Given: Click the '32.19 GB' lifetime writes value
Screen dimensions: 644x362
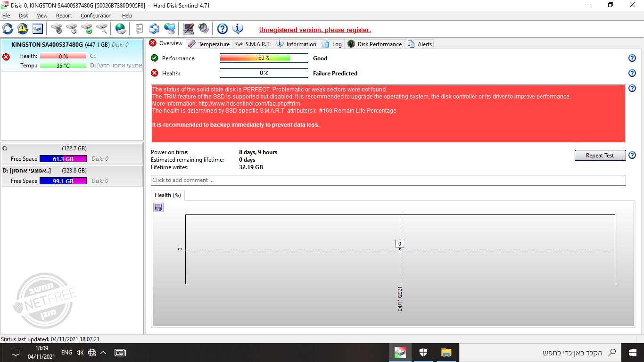Looking at the screenshot, I should click(251, 167).
